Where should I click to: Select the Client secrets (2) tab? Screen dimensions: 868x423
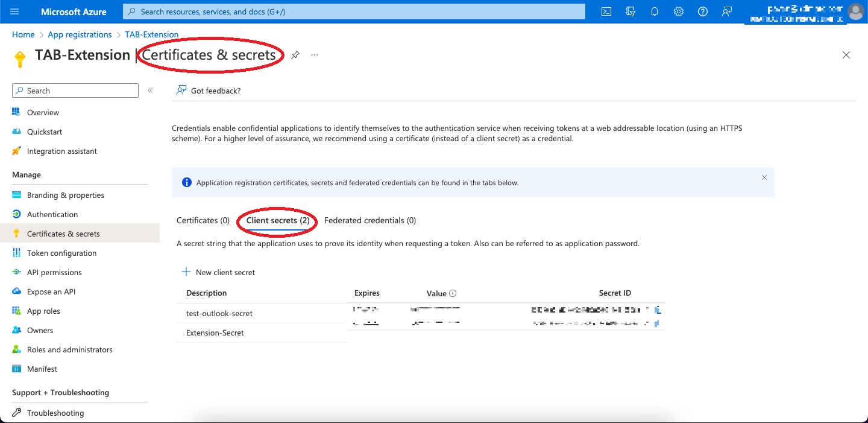point(278,220)
